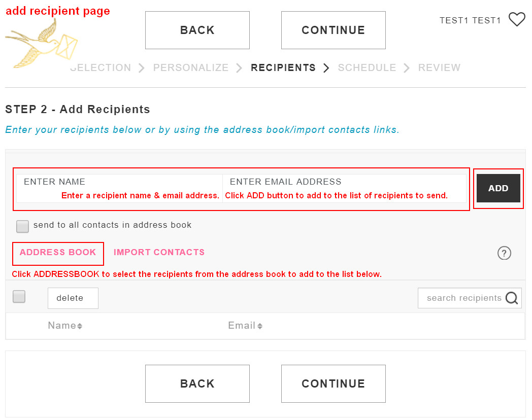This screenshot has width=532, height=420.
Task: Open the ADDRESS BOOK link
Action: [58, 252]
